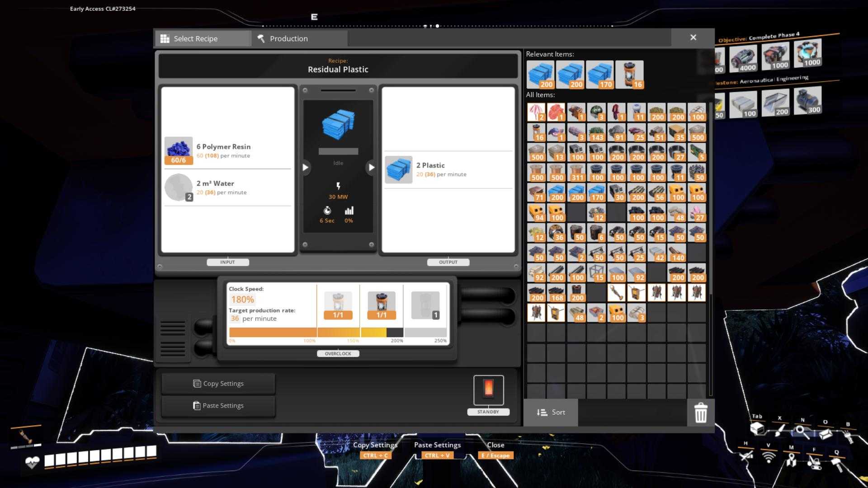This screenshot has height=488, width=868.
Task: Toggle the Standby power switch
Action: point(488,390)
